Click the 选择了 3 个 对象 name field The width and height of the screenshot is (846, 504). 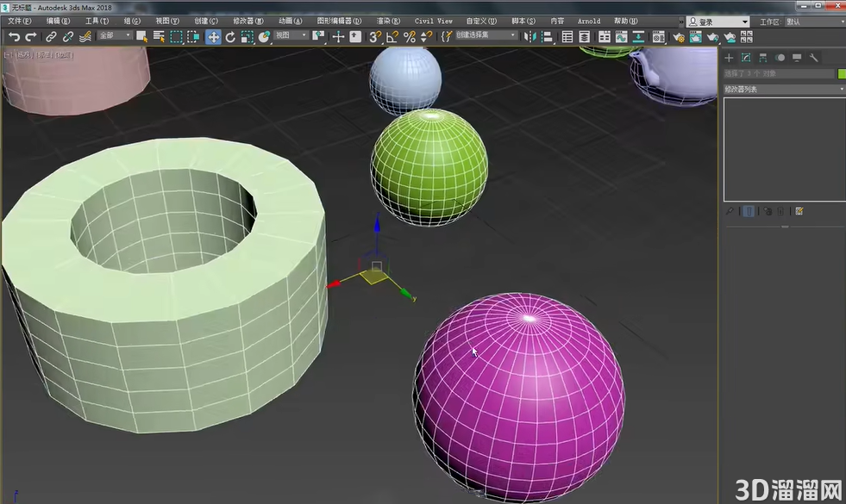[776, 74]
